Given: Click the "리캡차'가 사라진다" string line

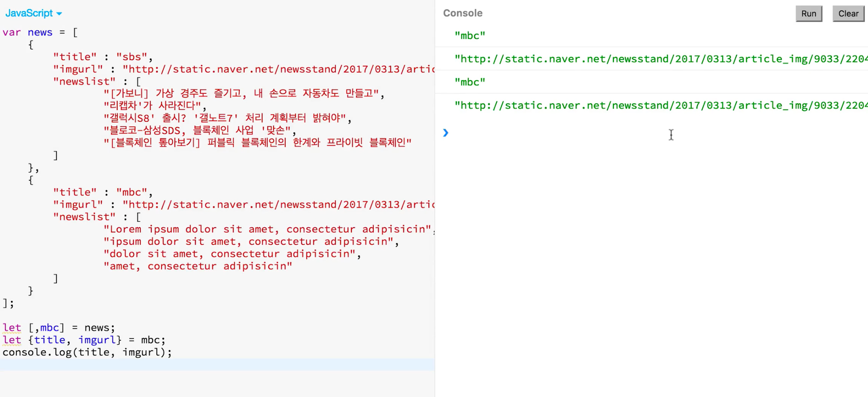Looking at the screenshot, I should 155,106.
